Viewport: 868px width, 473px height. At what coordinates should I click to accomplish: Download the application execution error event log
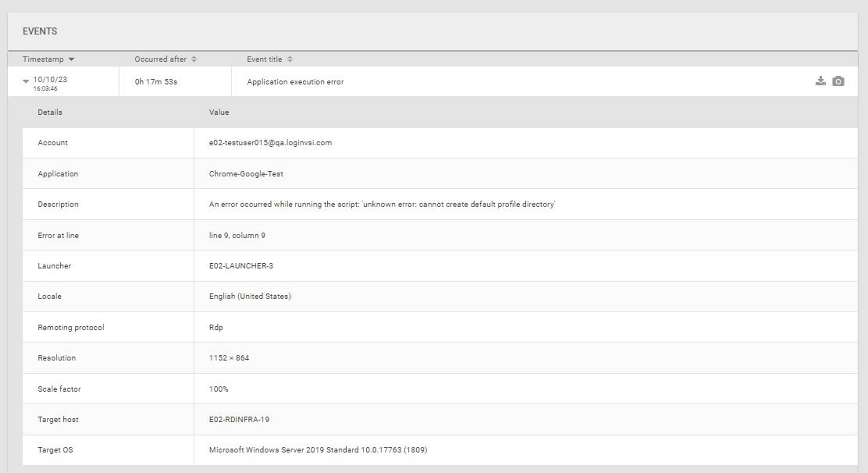pos(820,81)
